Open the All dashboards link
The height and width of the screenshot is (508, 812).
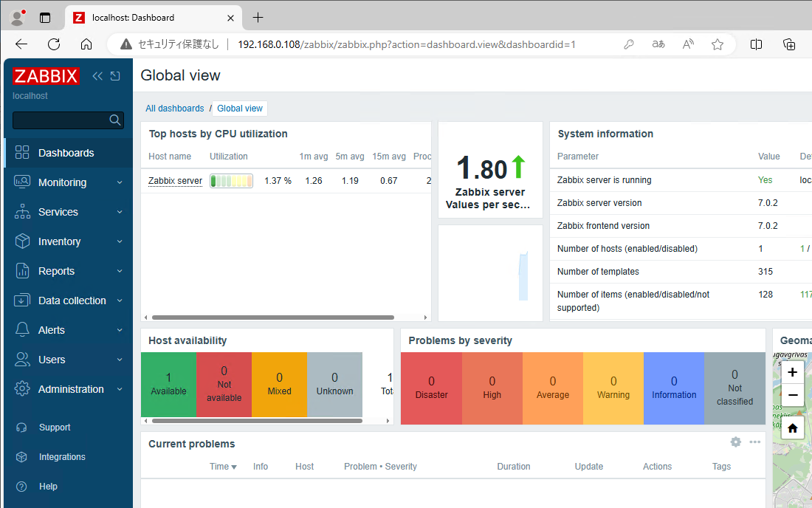[x=174, y=108]
